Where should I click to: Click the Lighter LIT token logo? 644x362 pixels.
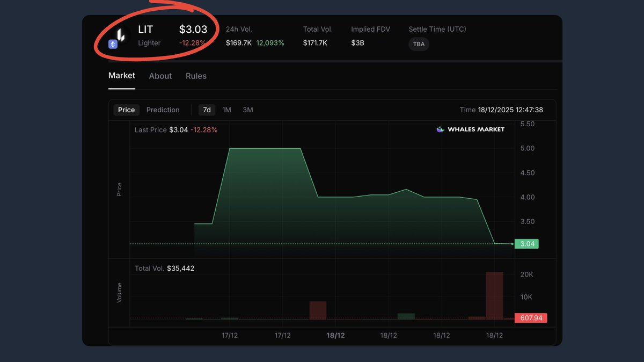[x=121, y=34]
